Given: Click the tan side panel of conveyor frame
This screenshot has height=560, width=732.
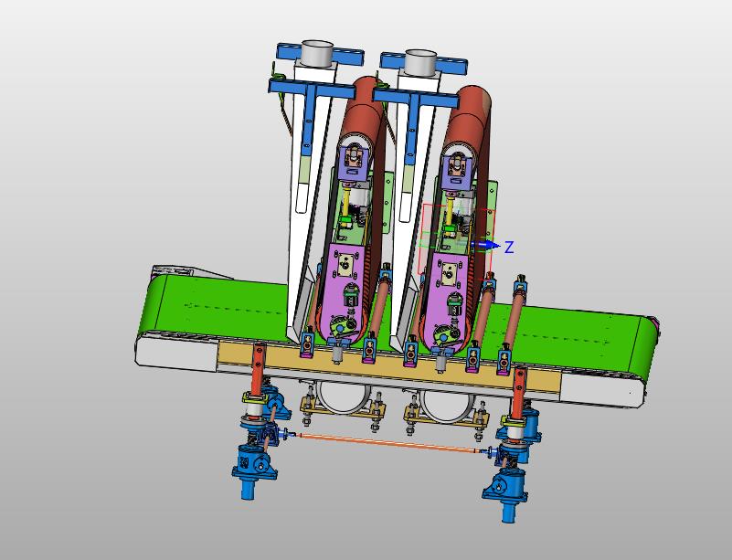Looking at the screenshot, I should 387,368.
